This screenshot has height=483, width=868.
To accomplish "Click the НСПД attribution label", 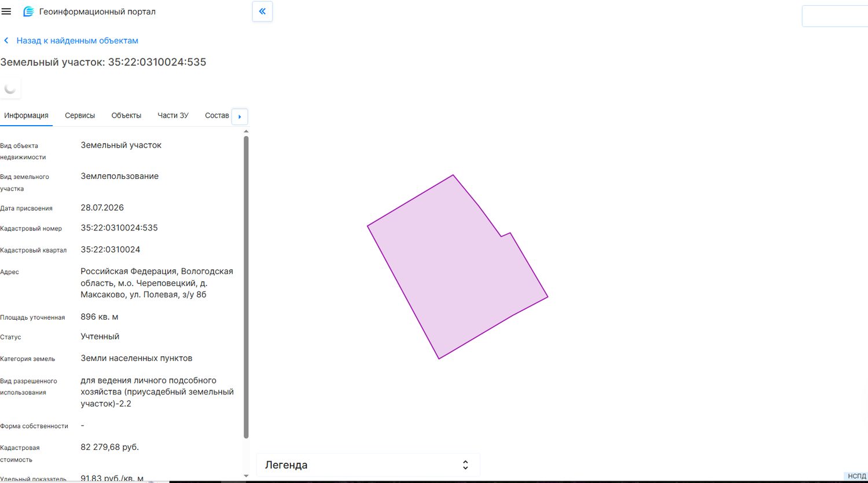I will [x=857, y=476].
